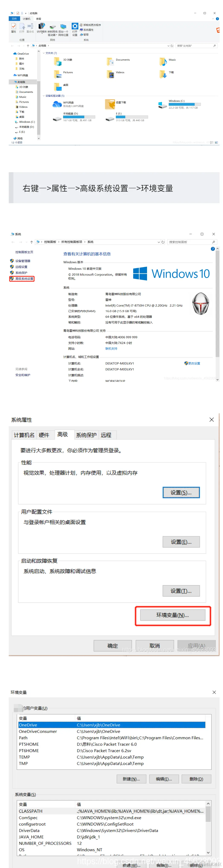
Task: Open the 系统 window address bar dropdown
Action: [x=159, y=242]
